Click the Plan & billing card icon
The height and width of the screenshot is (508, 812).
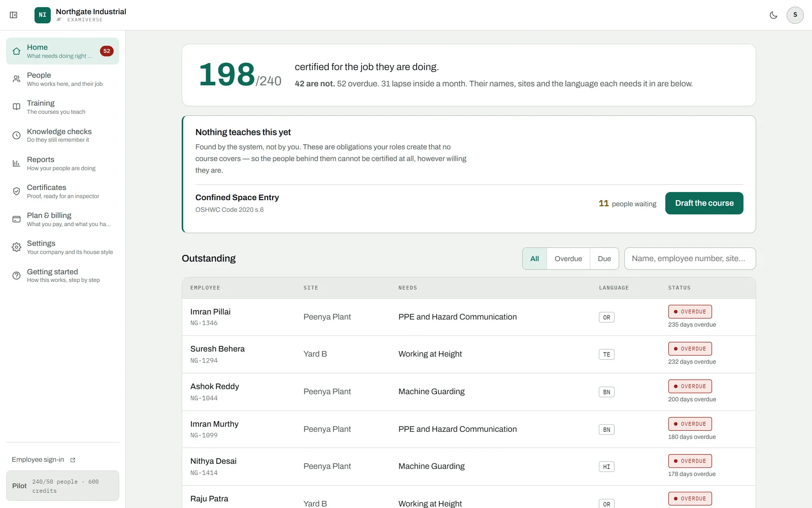(x=16, y=219)
